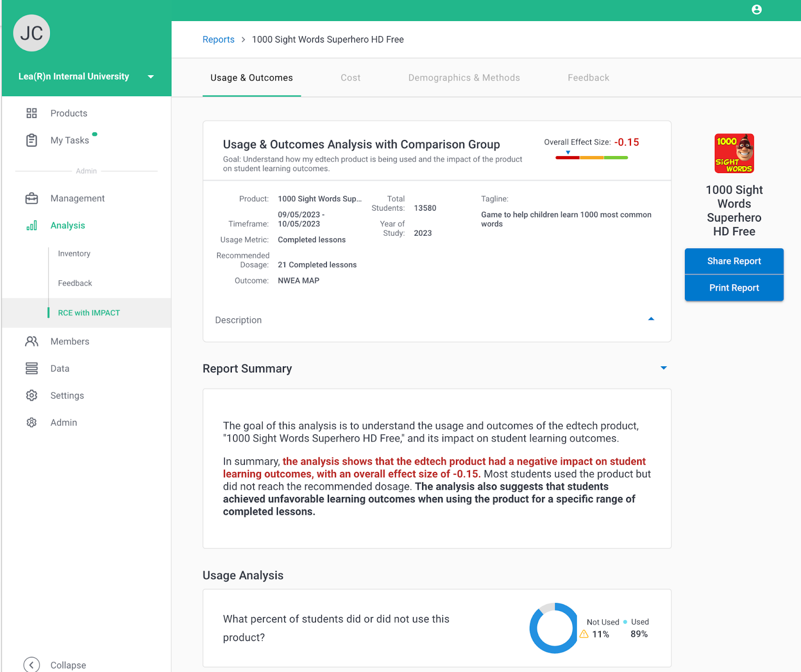Click the Collapse sidebar arrow icon
This screenshot has width=801, height=672.
tap(32, 664)
